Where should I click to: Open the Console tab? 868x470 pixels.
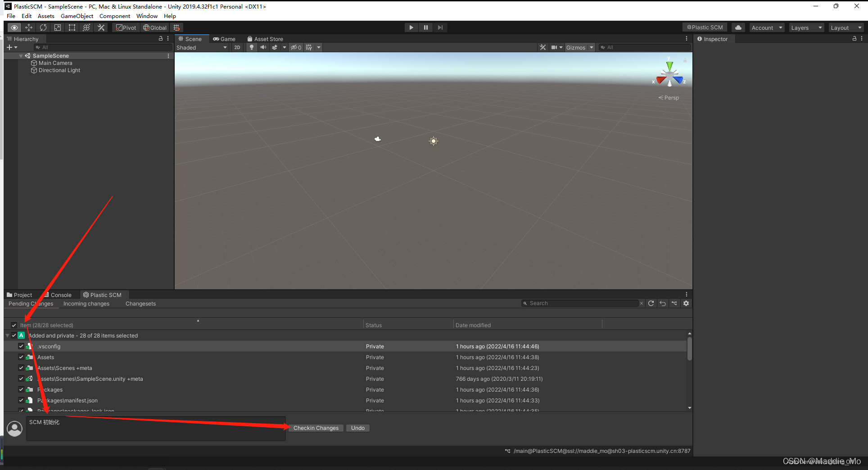click(58, 295)
